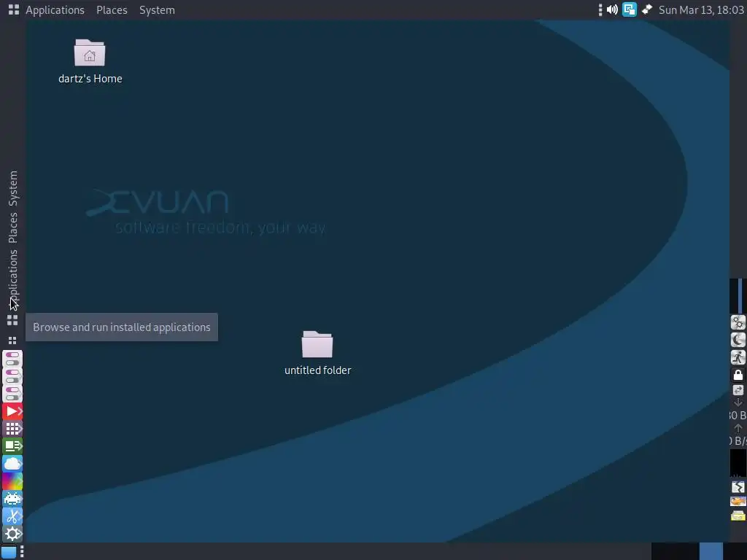The height and width of the screenshot is (560, 747).
Task: Click the running man log out icon
Action: (738, 357)
